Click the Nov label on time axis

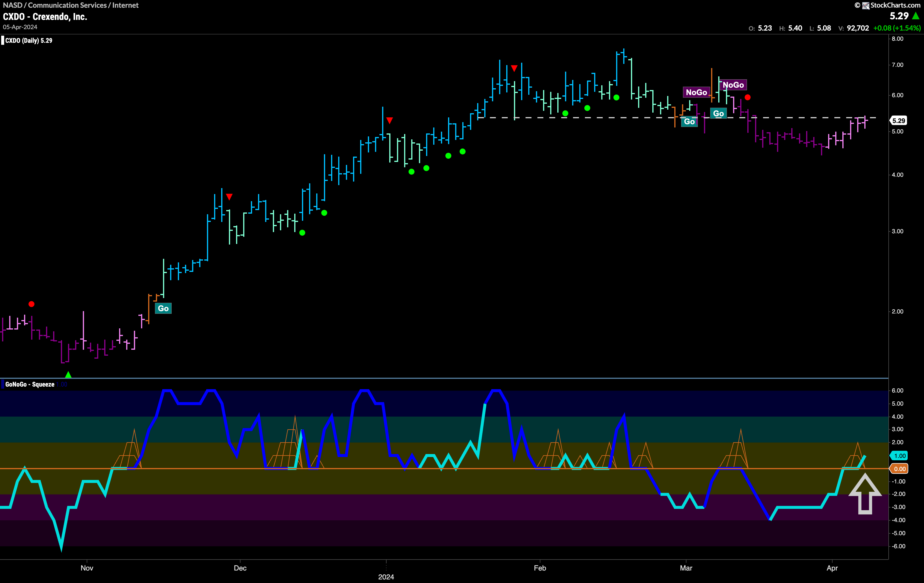coord(87,568)
